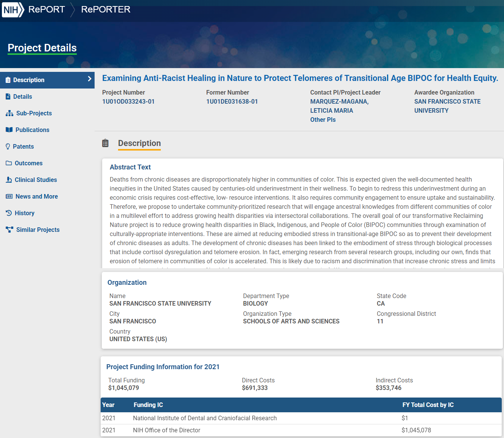This screenshot has height=438, width=504.
Task: Open former number 1U01DE031638-01 link
Action: click(x=232, y=101)
